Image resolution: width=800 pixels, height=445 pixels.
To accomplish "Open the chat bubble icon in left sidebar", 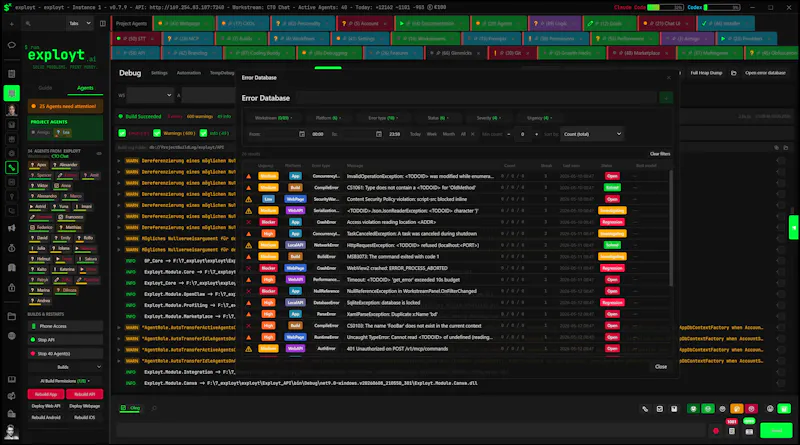I will (x=11, y=45).
